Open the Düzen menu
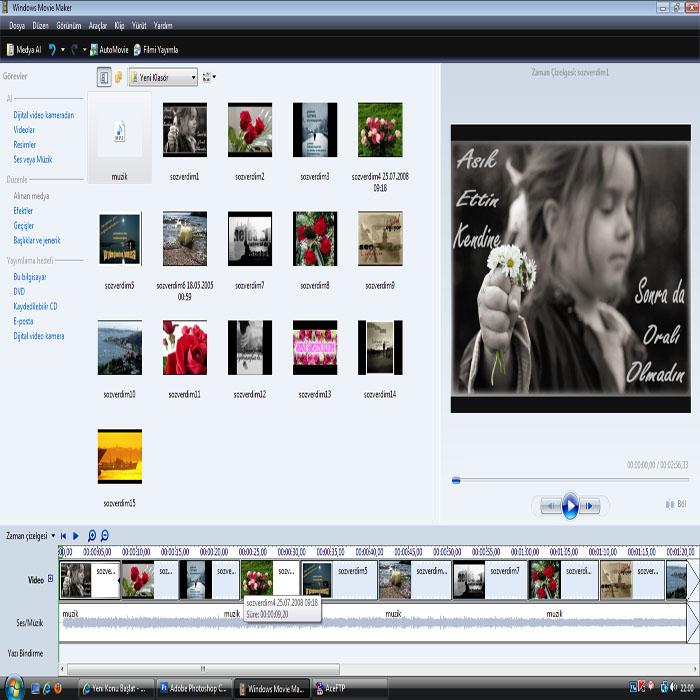 [x=40, y=25]
